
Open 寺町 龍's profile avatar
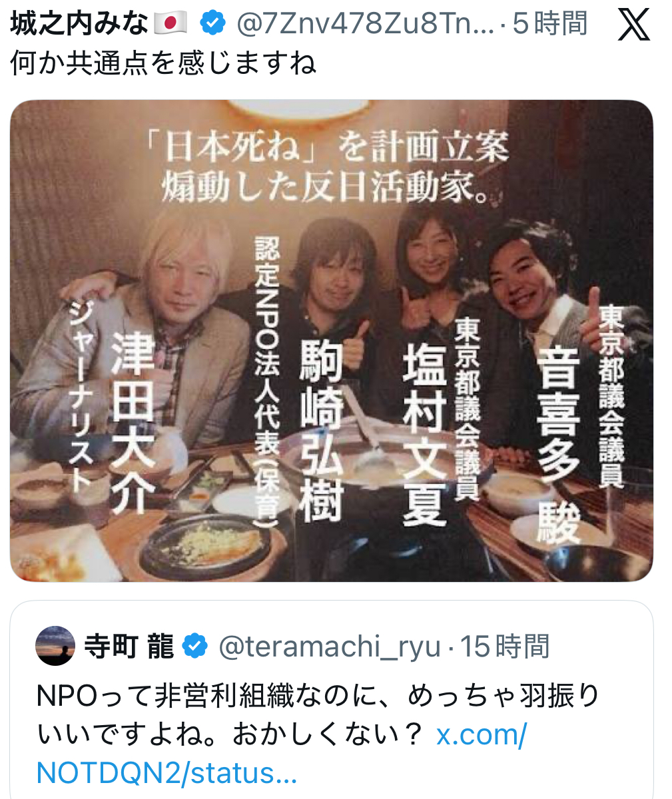point(55,646)
